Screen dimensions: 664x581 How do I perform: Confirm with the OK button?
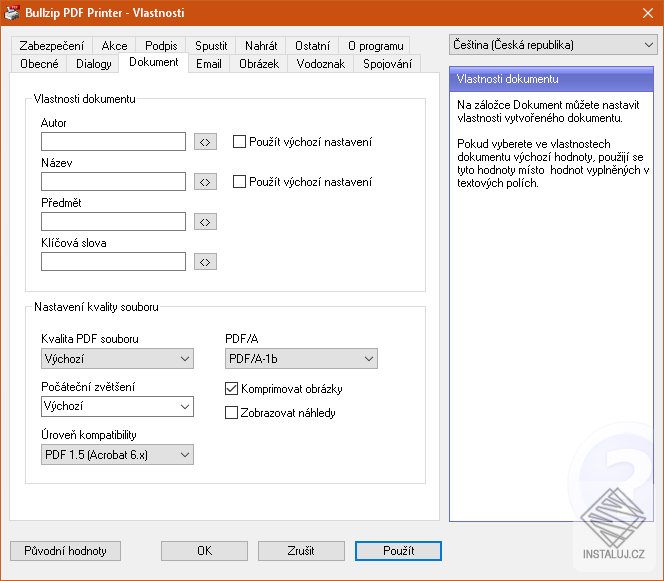coord(204,551)
